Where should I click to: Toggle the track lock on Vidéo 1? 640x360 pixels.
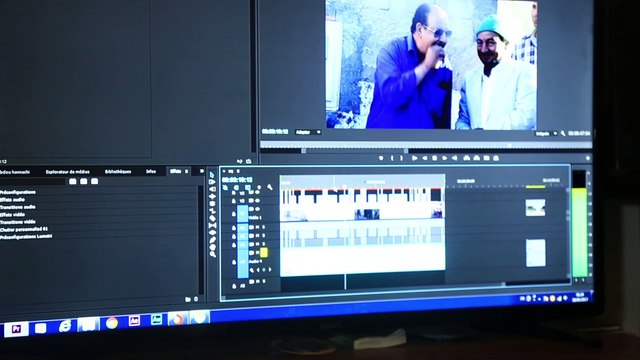coord(234,214)
